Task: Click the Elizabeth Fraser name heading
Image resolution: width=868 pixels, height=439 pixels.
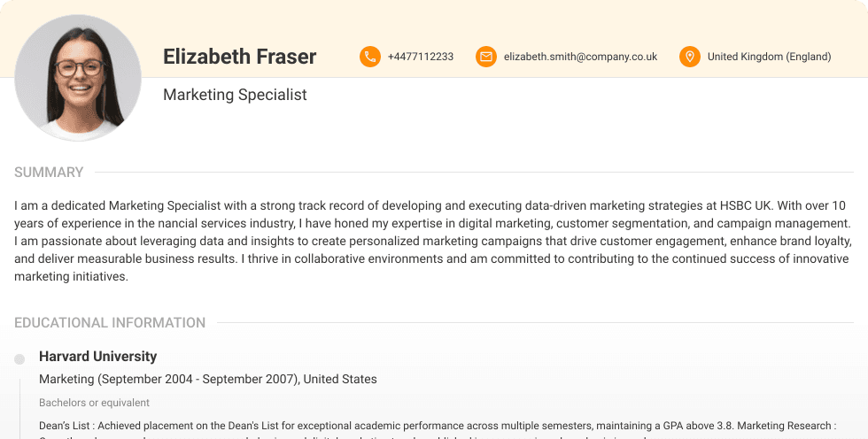Action: click(x=239, y=57)
